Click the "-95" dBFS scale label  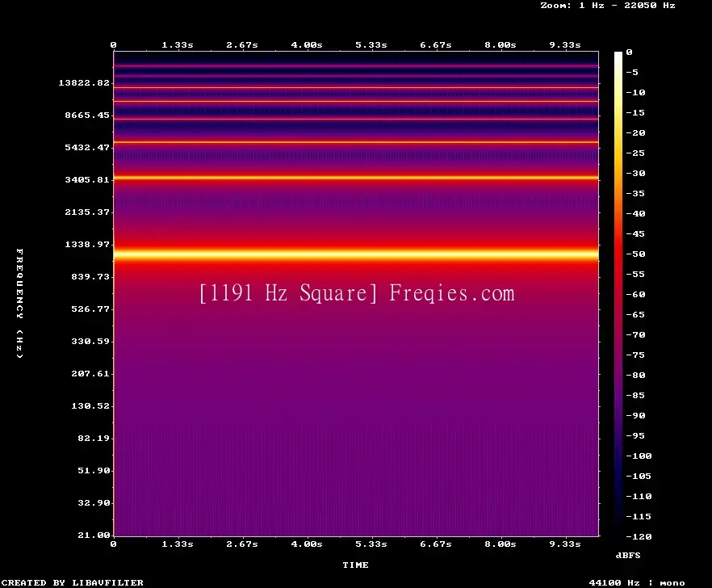tap(635, 436)
